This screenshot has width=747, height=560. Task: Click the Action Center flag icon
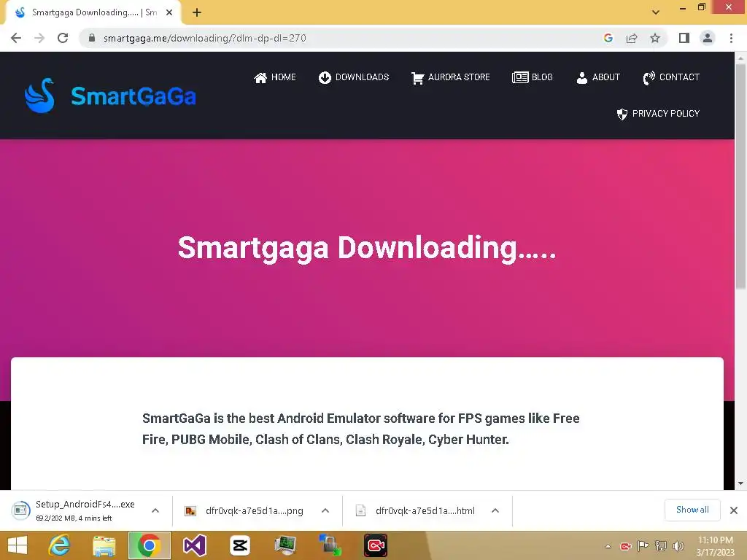click(643, 545)
